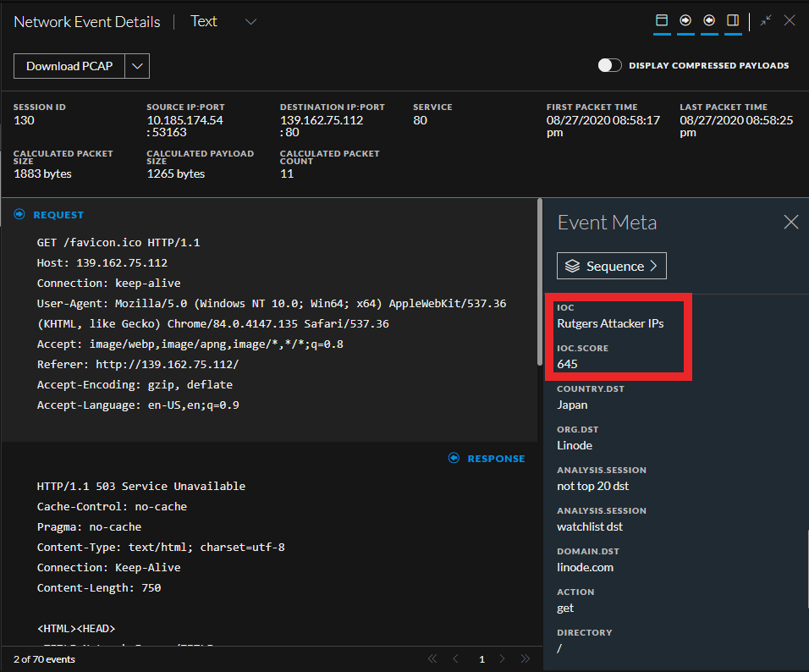Screen dimensions: 809x672
Task: Go to the previous events page
Action: 456,658
